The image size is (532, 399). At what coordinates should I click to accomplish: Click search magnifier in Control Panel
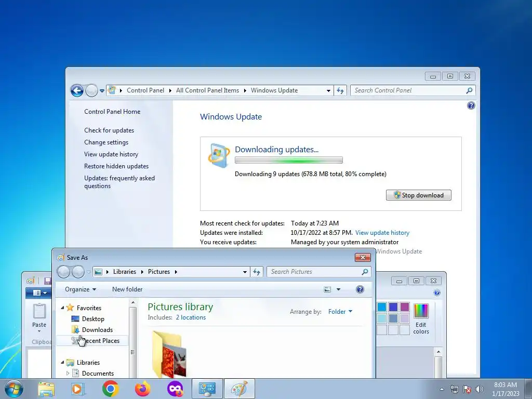[469, 90]
